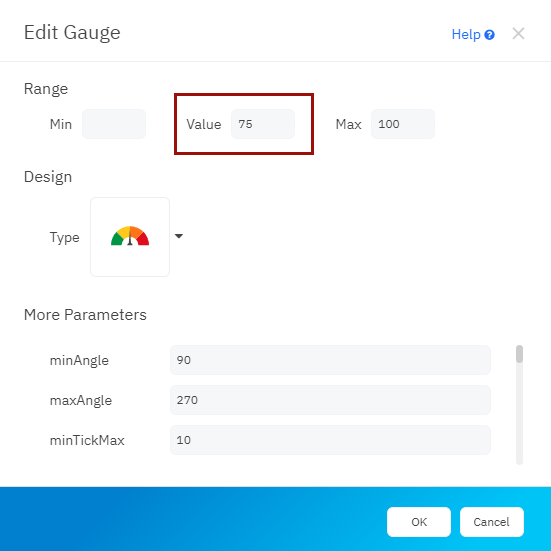
Task: Click the maxAngle field showing 270
Action: click(x=330, y=400)
